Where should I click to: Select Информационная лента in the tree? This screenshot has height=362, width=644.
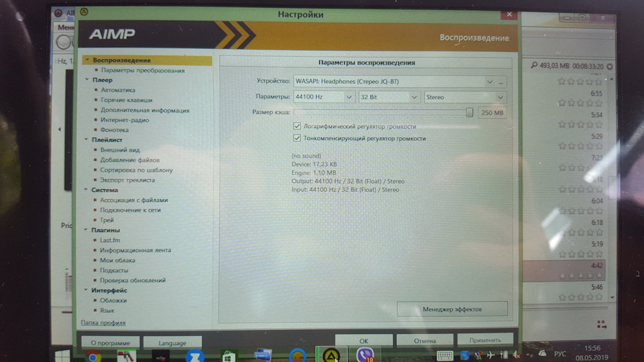[136, 250]
